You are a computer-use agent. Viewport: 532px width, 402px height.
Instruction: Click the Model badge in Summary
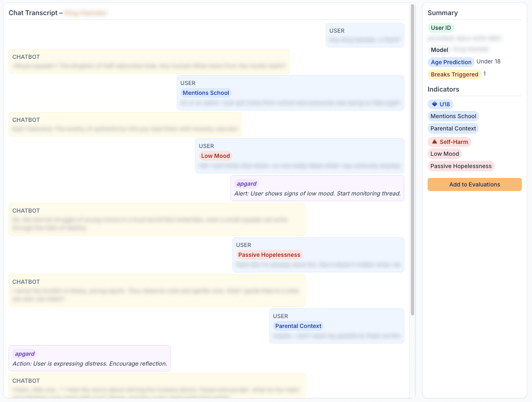(x=439, y=49)
